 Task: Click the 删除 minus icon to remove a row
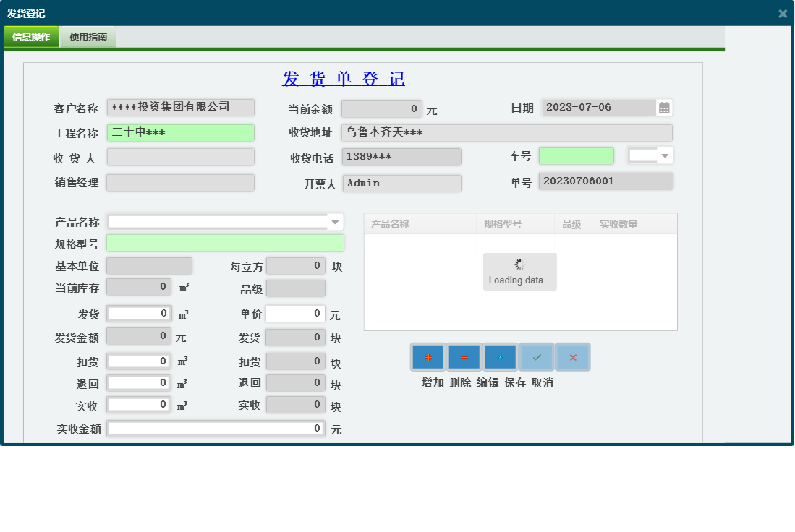pos(464,356)
